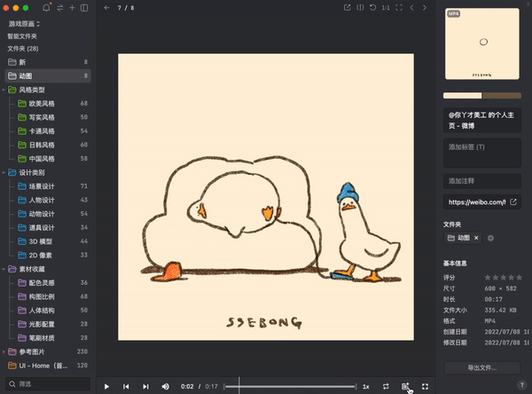Remove the 动图 folder tag
Screen dimensions: 532x394
pyautogui.click(x=476, y=238)
